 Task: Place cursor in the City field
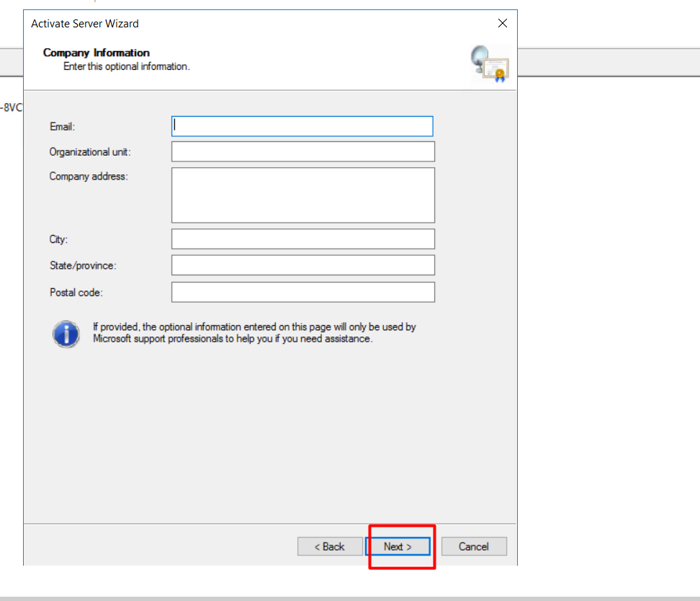(303, 239)
